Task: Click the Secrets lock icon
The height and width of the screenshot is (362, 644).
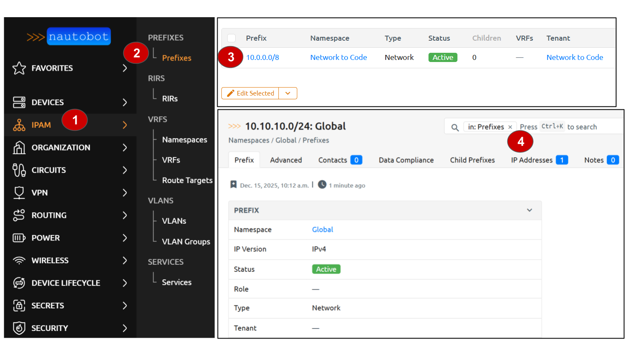Action: 19,305
